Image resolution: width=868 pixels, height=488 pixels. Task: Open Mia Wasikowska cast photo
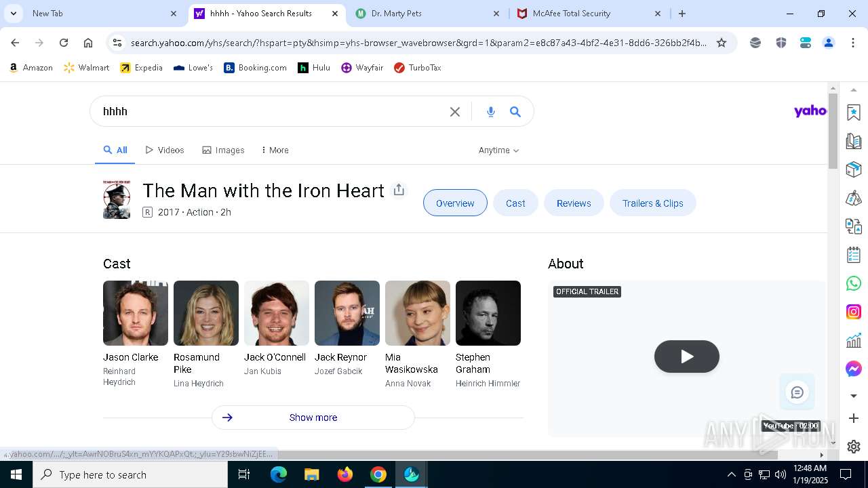pos(418,313)
